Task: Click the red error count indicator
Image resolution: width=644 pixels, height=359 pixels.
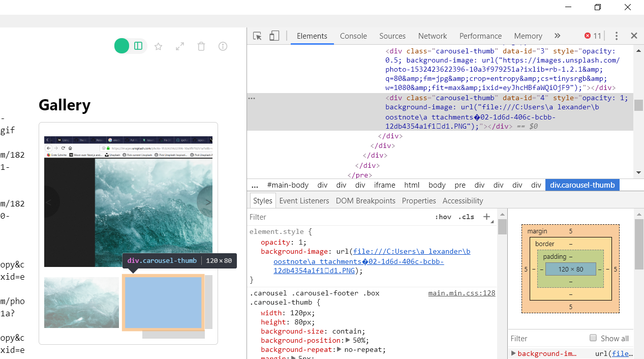Action: pos(593,36)
